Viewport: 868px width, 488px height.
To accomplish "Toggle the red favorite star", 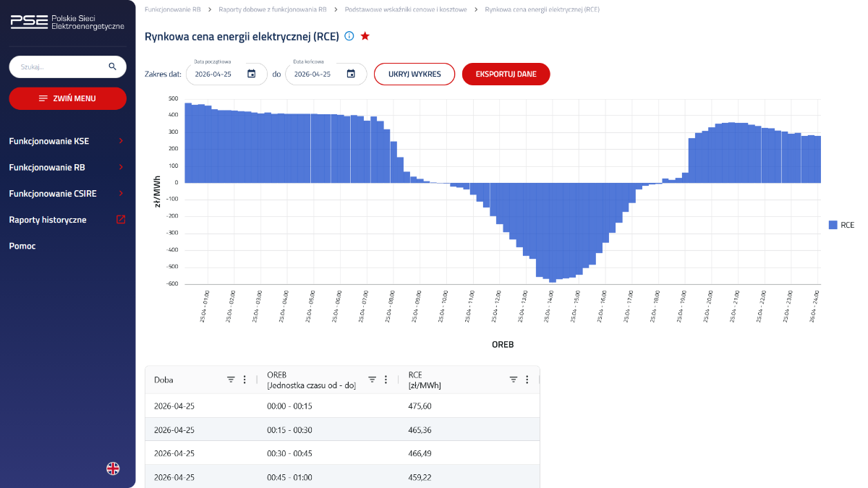I will click(x=365, y=36).
